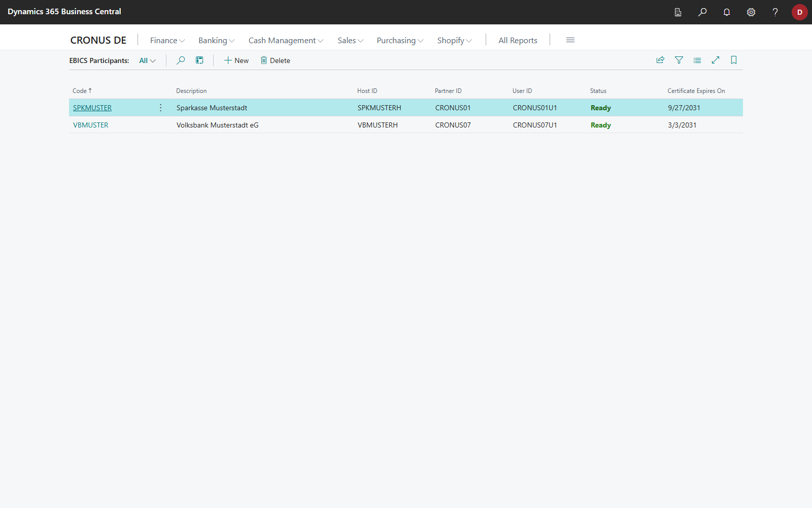The height and width of the screenshot is (508, 812).
Task: Open the notifications bell
Action: [x=727, y=12]
